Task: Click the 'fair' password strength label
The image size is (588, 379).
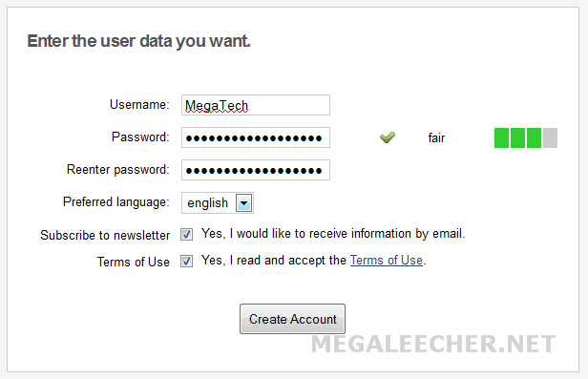Action: [x=436, y=138]
